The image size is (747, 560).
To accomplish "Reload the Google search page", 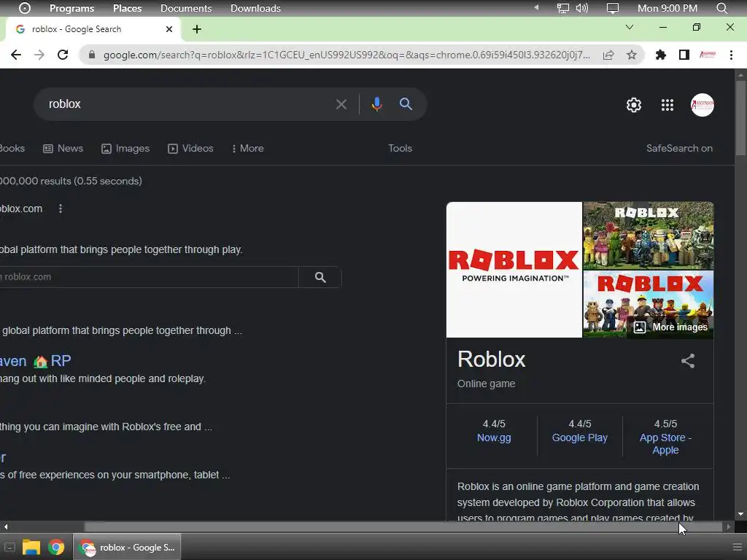I will (63, 55).
